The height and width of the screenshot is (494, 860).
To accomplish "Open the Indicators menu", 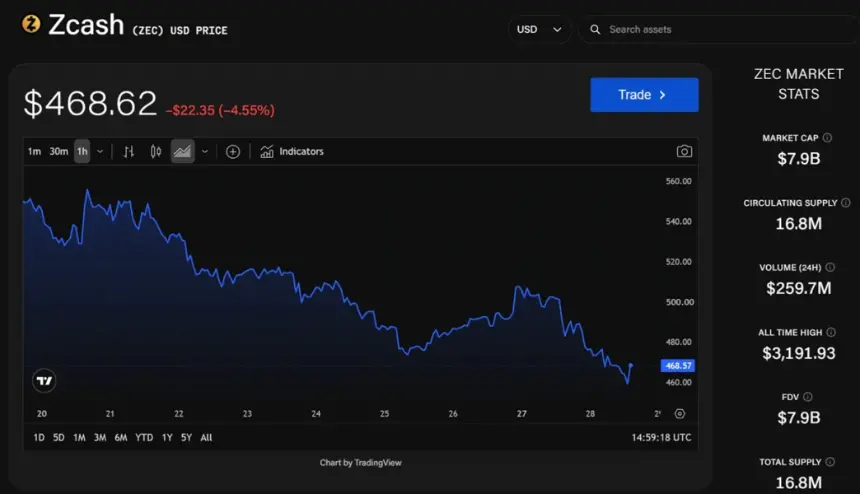I will [292, 151].
